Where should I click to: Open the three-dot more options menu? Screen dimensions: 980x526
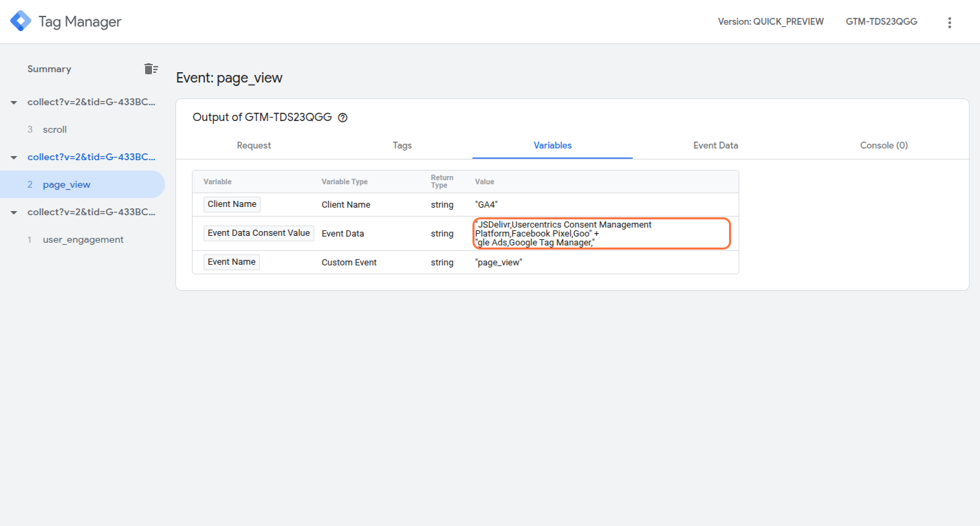click(950, 22)
